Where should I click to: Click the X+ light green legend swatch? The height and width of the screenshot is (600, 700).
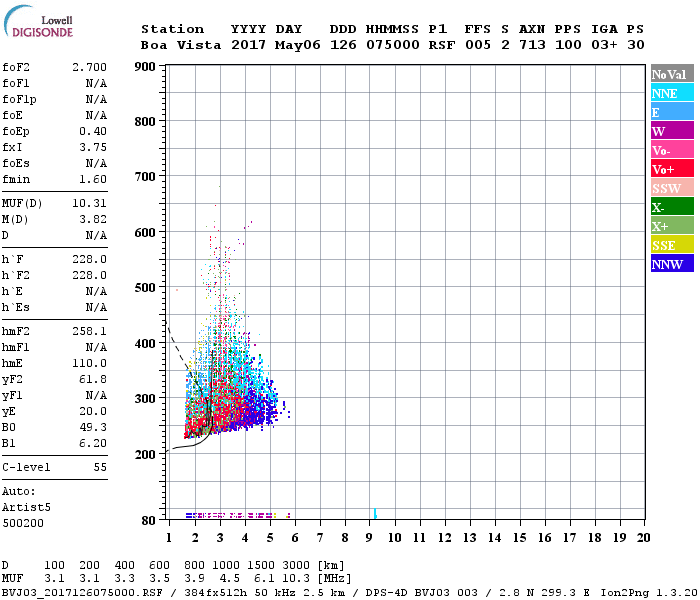click(672, 226)
